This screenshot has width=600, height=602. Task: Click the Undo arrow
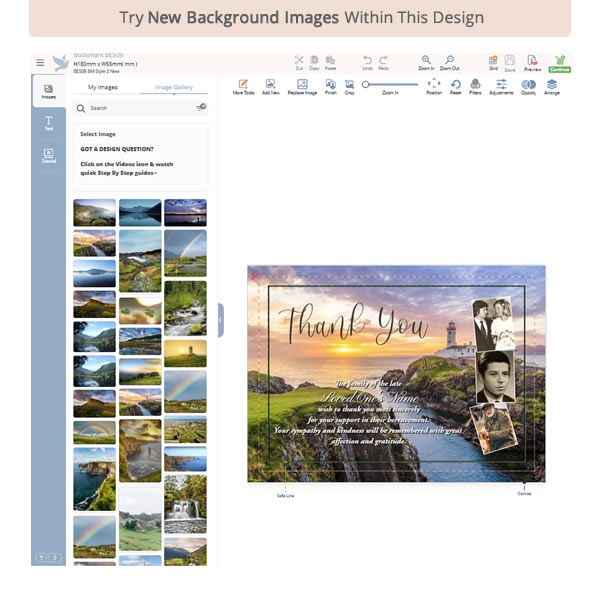pyautogui.click(x=367, y=61)
